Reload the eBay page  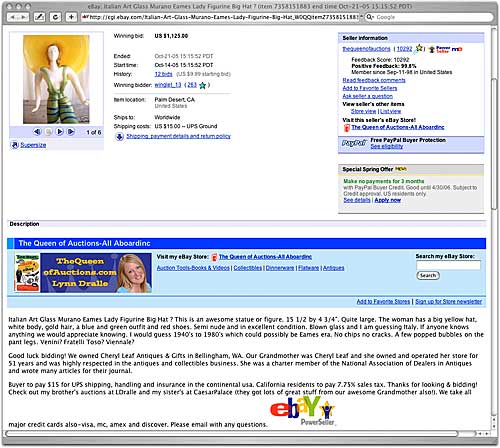point(55,17)
